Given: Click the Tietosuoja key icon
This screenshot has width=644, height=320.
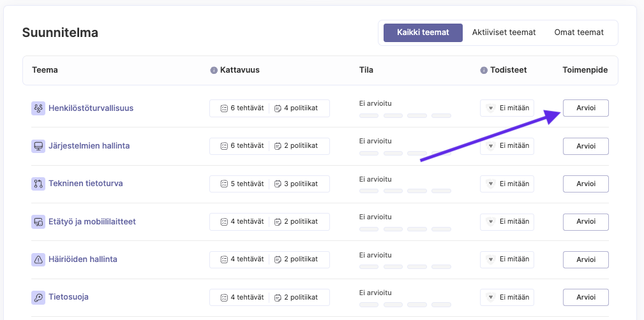Looking at the screenshot, I should pyautogui.click(x=38, y=297).
